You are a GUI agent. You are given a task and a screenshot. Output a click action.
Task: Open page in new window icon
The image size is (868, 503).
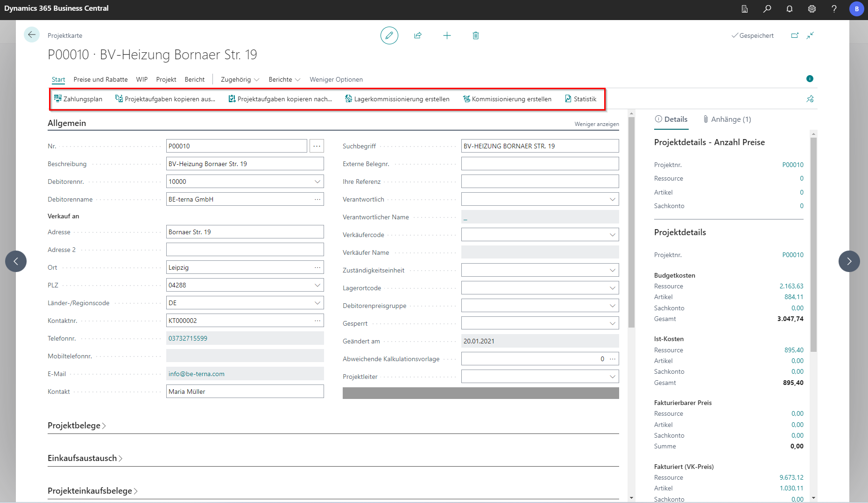pyautogui.click(x=795, y=35)
